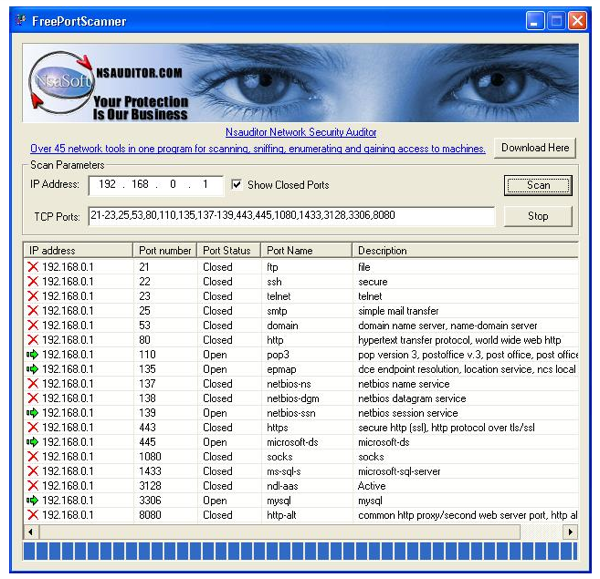Click the red X icon beside port 53

coord(33,325)
